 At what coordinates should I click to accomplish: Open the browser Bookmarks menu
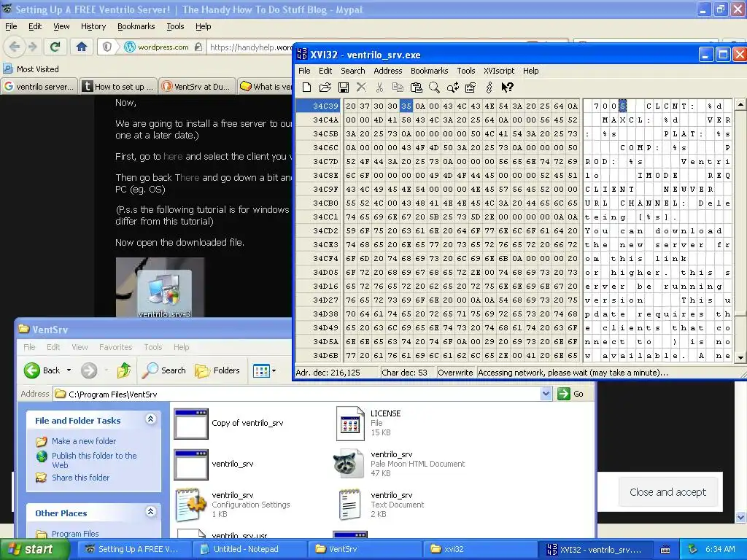(x=136, y=26)
